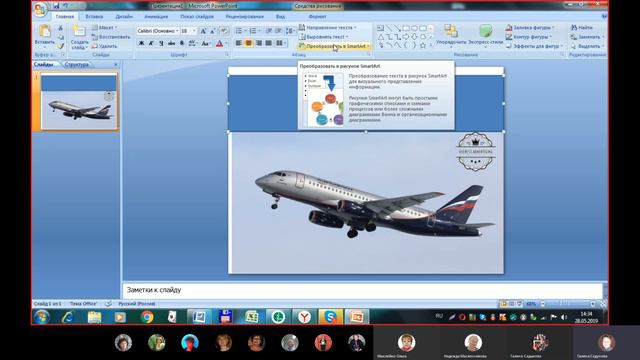Open the round Office button menu
This screenshot has width=640, height=360.
[x=40, y=9]
